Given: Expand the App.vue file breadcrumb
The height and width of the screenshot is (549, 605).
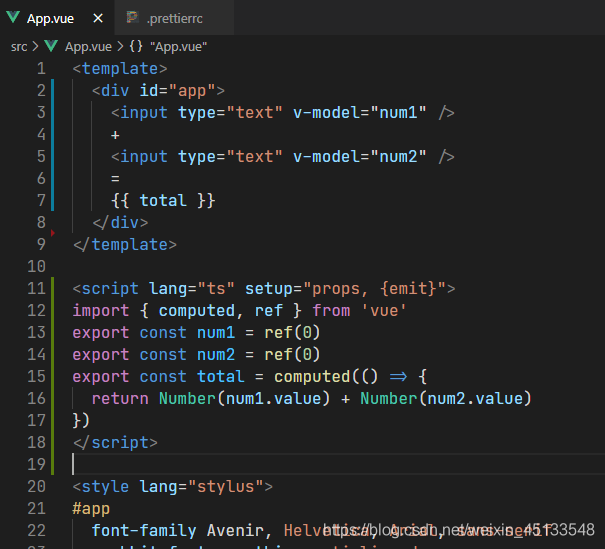Looking at the screenshot, I should pyautogui.click(x=88, y=46).
